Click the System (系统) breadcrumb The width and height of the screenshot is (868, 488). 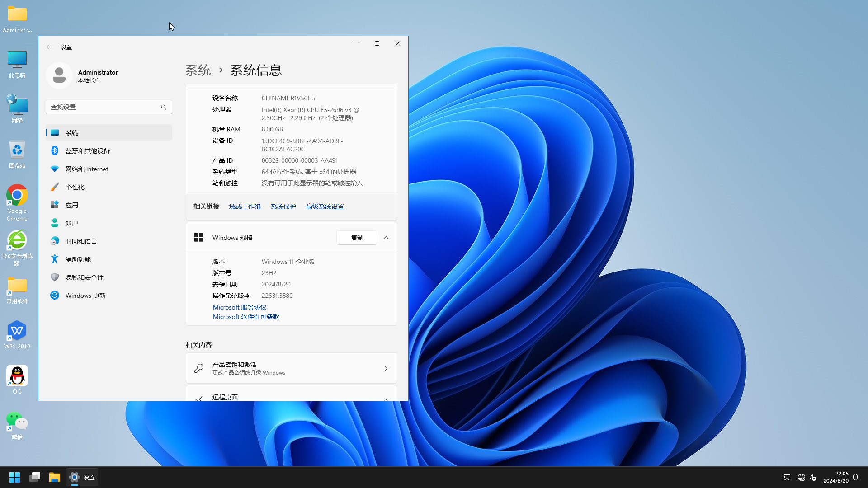198,70
